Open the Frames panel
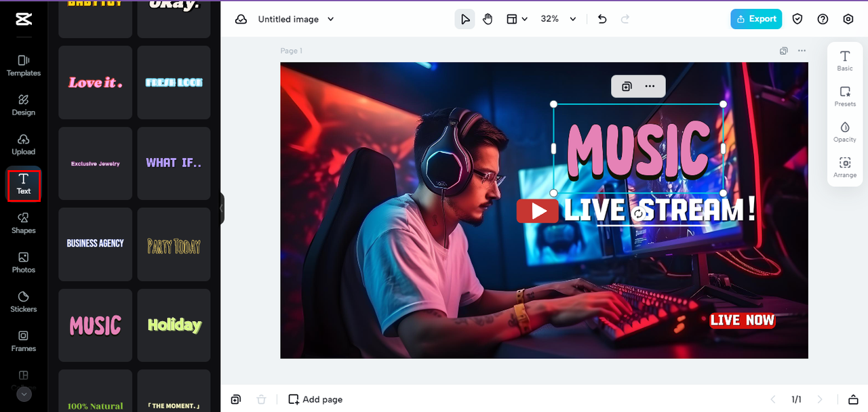This screenshot has height=412, width=868. [24, 341]
